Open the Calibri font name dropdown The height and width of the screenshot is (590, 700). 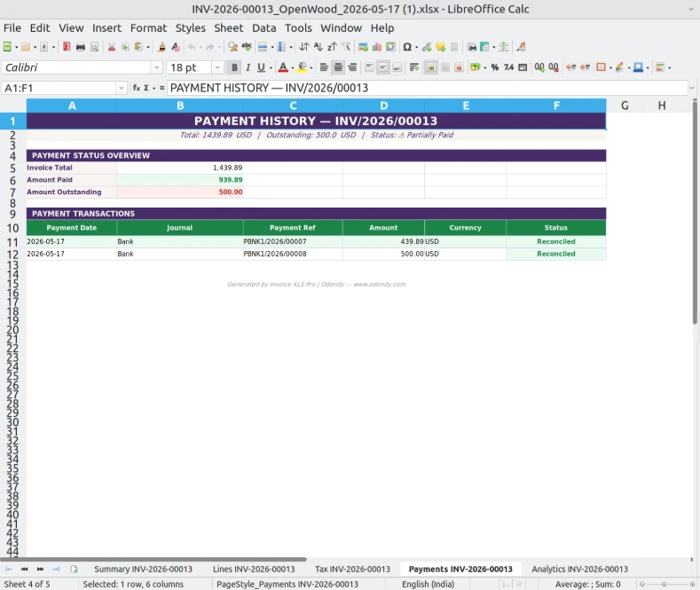coord(156,67)
